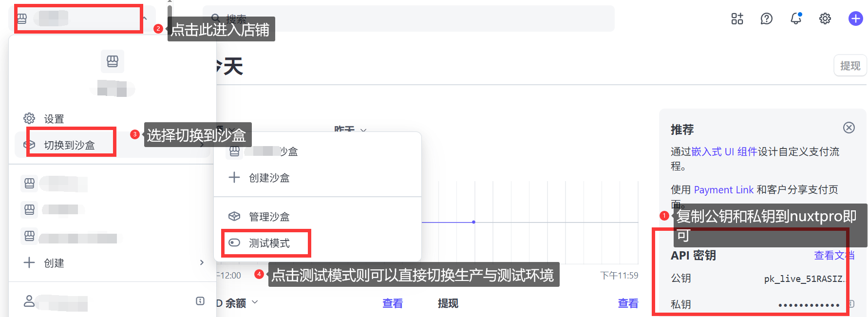Expand the 创建 submenu arrow

coord(202,262)
